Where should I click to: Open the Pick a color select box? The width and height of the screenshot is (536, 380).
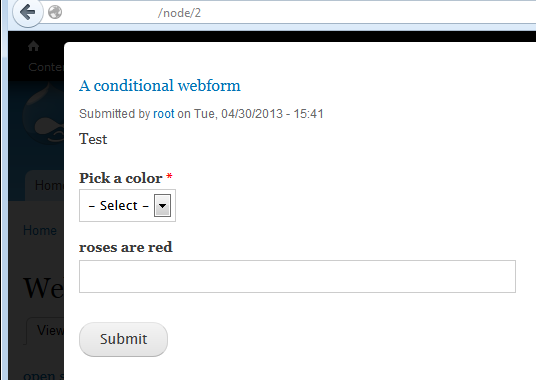(x=128, y=205)
